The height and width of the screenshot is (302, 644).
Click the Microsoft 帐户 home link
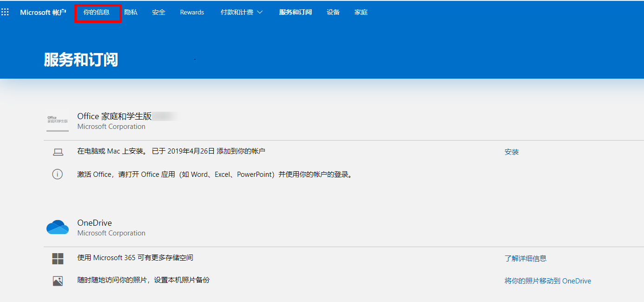click(43, 13)
